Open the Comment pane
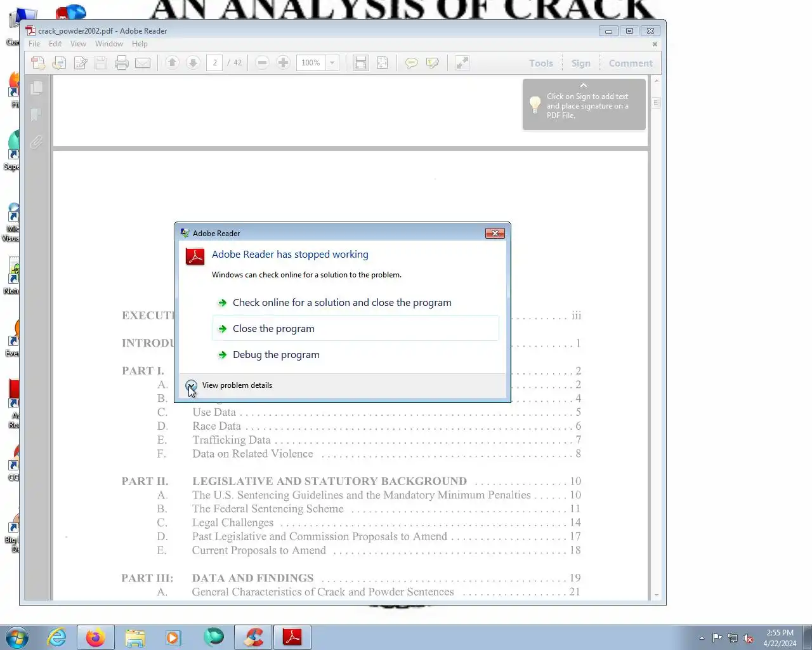Viewport: 812px width, 650px height. coord(631,63)
